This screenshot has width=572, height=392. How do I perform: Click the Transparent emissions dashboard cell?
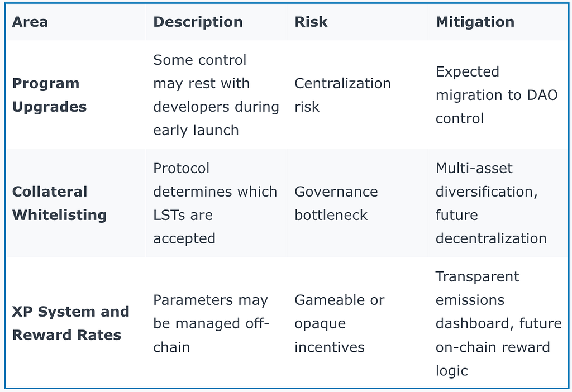pos(498,323)
